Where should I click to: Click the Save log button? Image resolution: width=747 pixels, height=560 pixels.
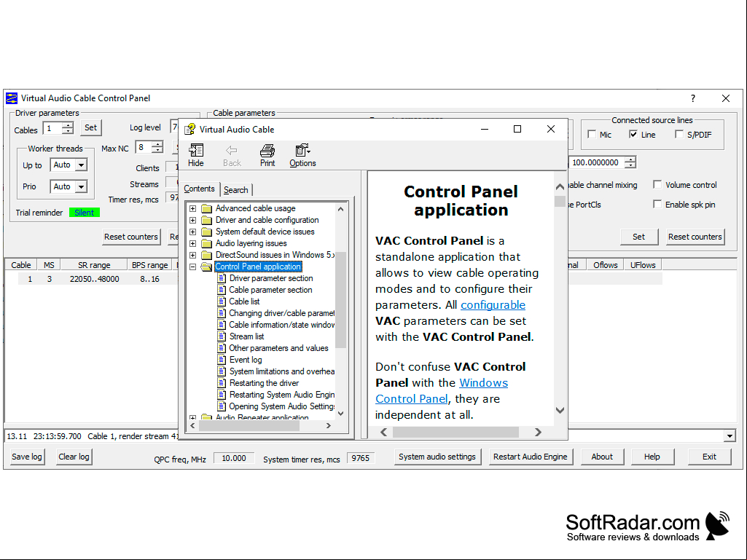(27, 457)
